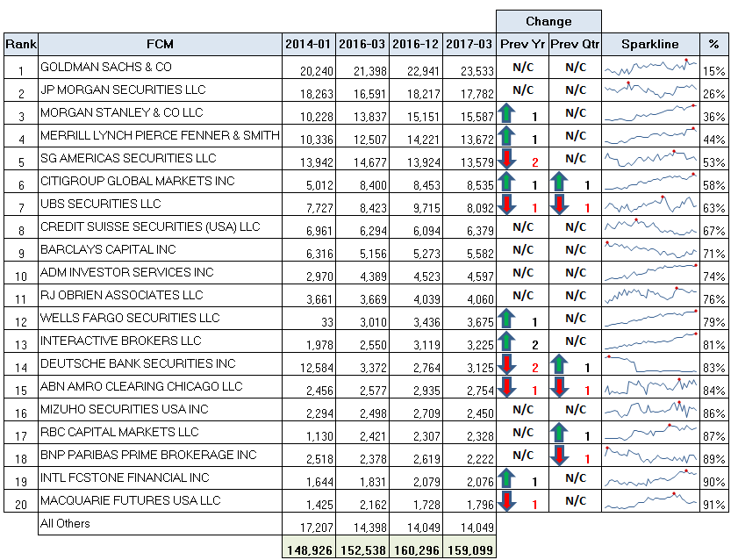The width and height of the screenshot is (731, 560).
Task: Select the 2016-12 column header
Action: [x=416, y=44]
